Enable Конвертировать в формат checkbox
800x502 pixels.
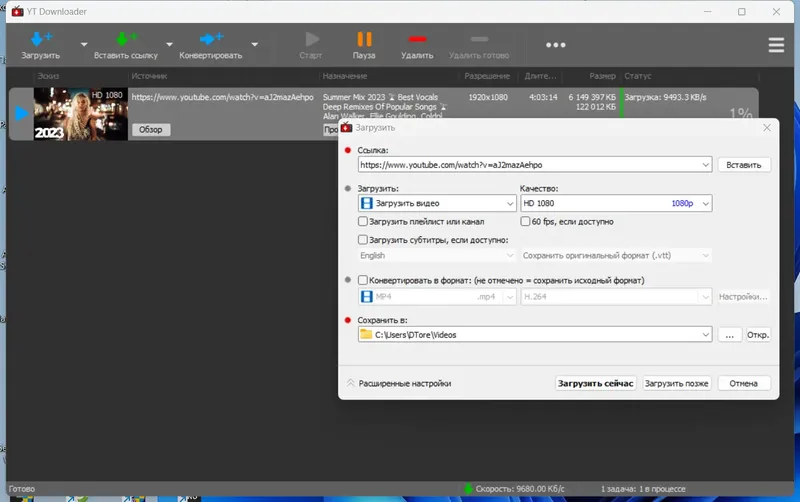pos(363,280)
